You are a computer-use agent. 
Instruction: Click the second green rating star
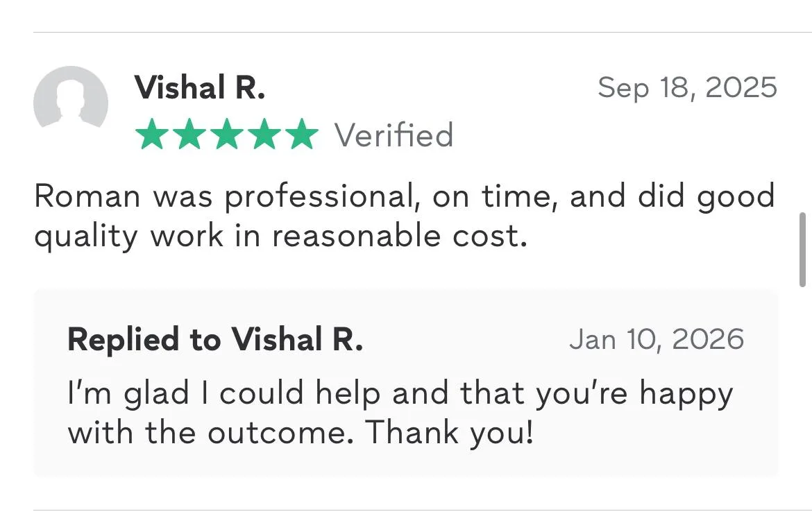click(x=188, y=135)
